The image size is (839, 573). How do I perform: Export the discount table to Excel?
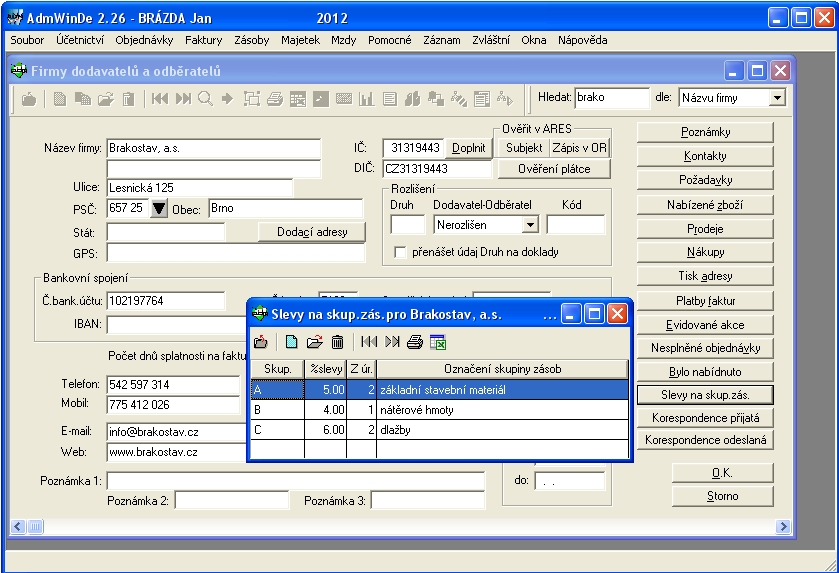pos(438,342)
